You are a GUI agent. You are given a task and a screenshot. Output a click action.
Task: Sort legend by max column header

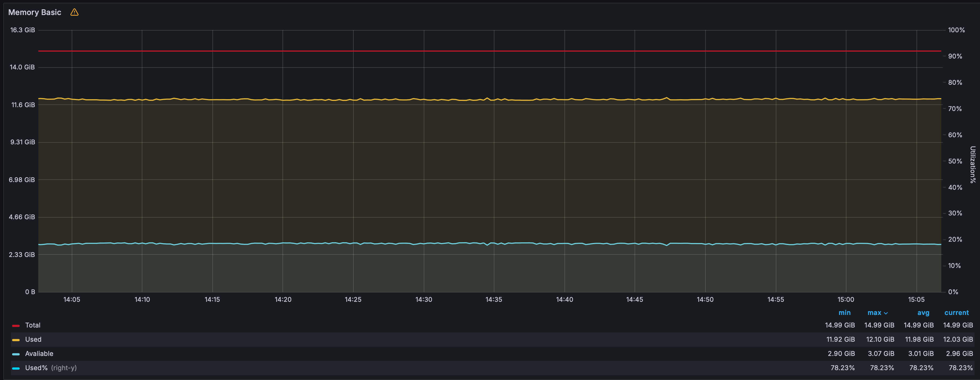pos(874,313)
